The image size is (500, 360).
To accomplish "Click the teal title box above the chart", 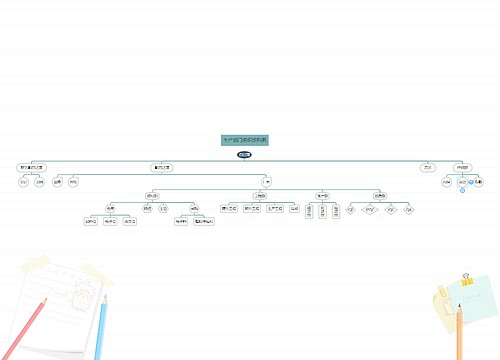I will (x=245, y=140).
